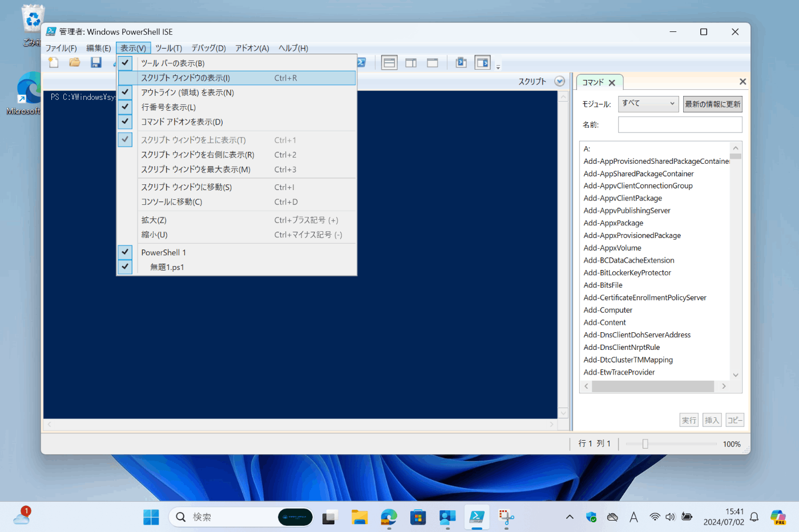
Task: Toggle ツール バーの表示 checkmark
Action: pyautogui.click(x=172, y=63)
